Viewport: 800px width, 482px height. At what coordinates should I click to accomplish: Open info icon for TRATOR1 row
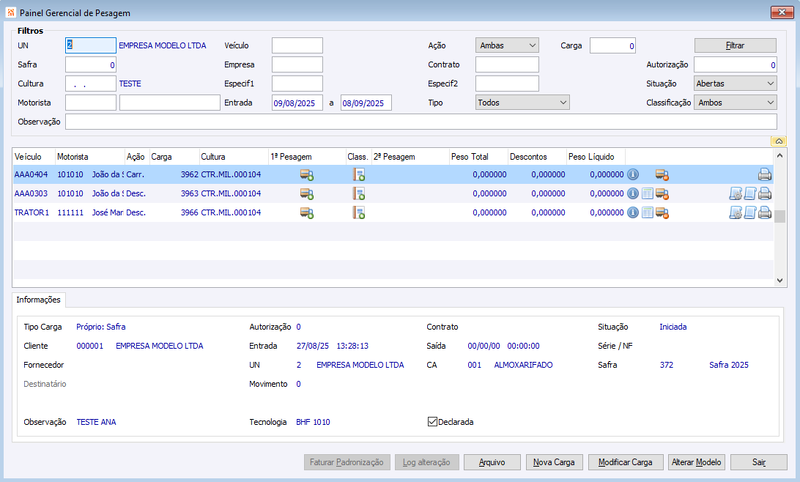(x=633, y=213)
